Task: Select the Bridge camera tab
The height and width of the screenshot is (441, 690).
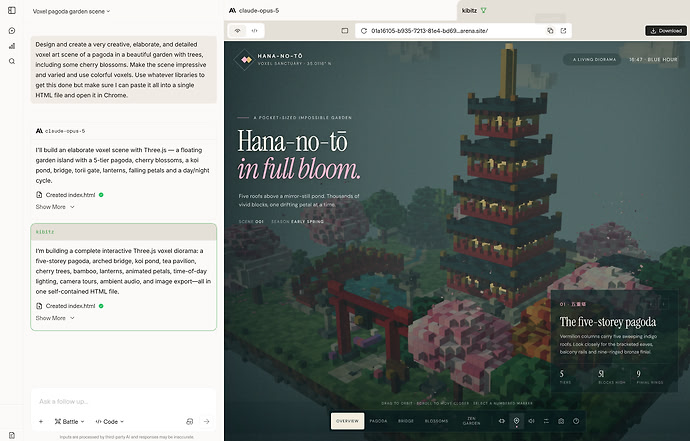Action: pos(406,421)
